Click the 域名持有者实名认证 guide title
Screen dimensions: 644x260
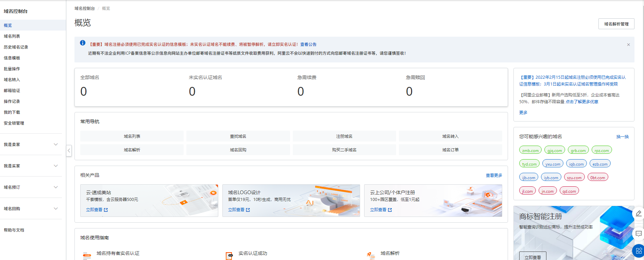[x=118, y=254]
